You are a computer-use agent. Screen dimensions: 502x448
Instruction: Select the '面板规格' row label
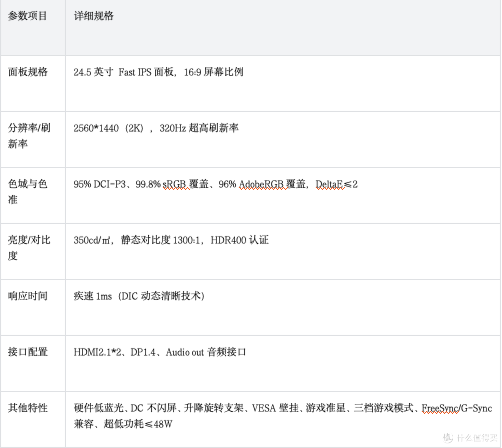28,72
